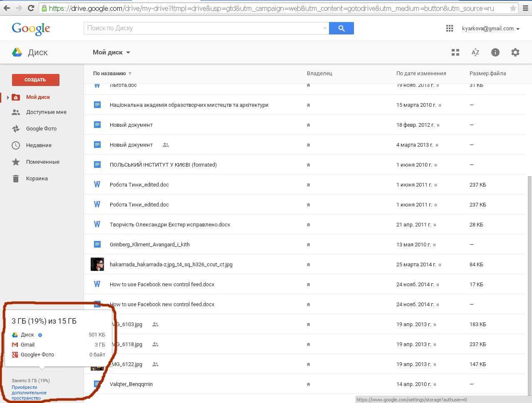Viewport: 532px width, 403px height.
Task: Show the details info panel
Action: click(x=495, y=52)
